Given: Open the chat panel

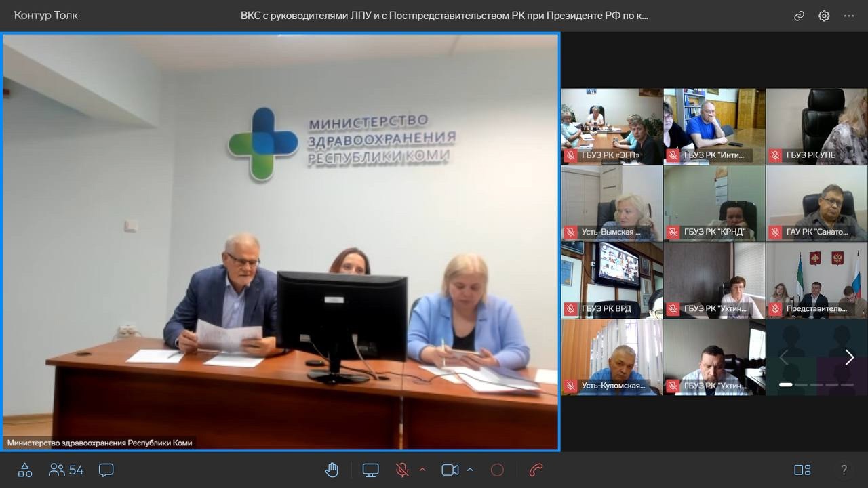Looking at the screenshot, I should pos(106,470).
